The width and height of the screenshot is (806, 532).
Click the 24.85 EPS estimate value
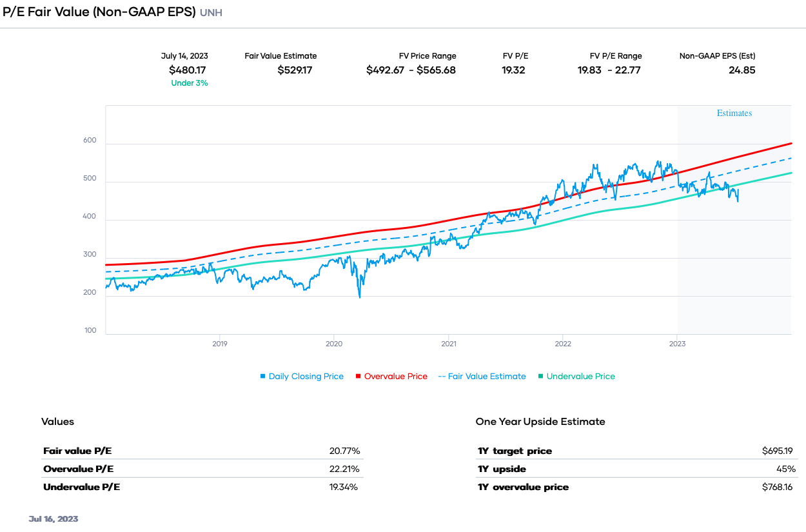(742, 70)
